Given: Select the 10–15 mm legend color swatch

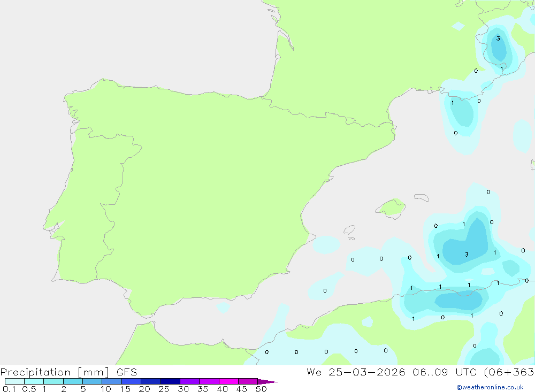Looking at the screenshot, I should click(x=112, y=381).
